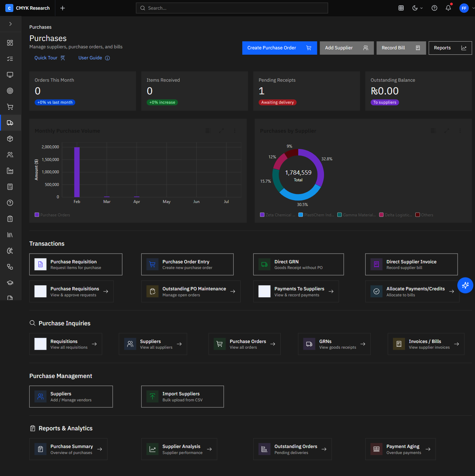Click the Record Bill button
Image resolution: width=475 pixels, height=476 pixels.
401,48
